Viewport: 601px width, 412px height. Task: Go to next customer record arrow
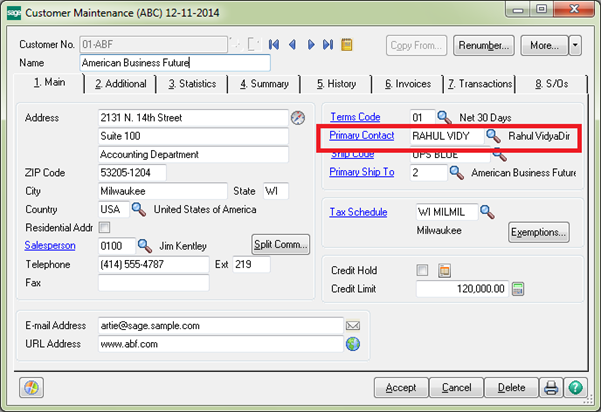pos(311,45)
